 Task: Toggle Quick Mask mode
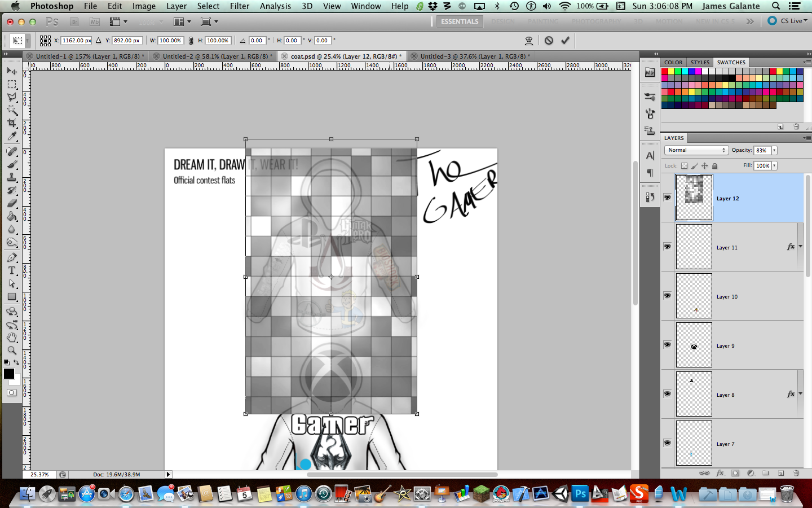12,393
